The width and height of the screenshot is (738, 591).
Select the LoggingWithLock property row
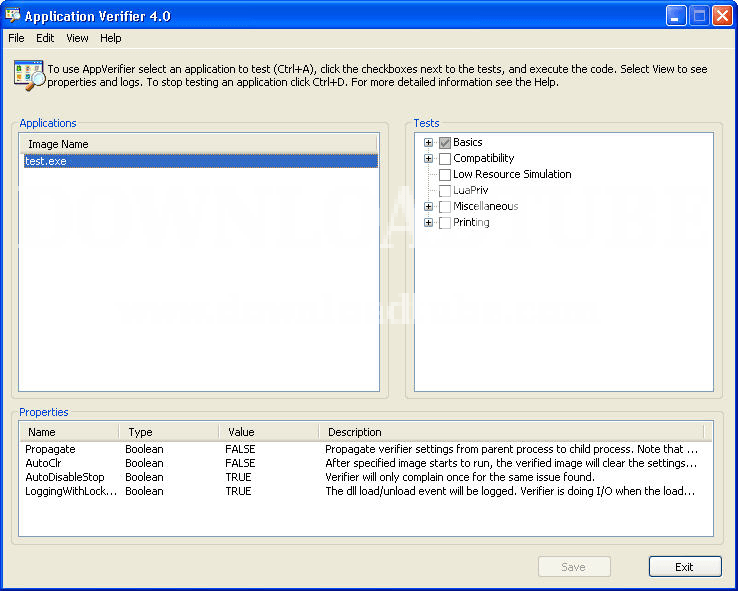tap(366, 491)
